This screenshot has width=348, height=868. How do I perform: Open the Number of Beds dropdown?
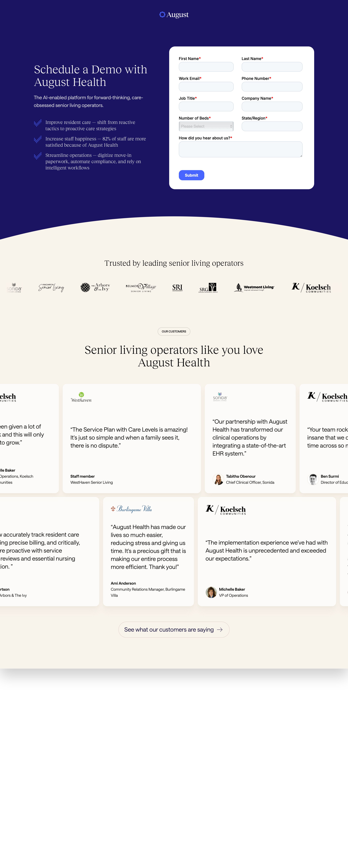click(x=206, y=126)
